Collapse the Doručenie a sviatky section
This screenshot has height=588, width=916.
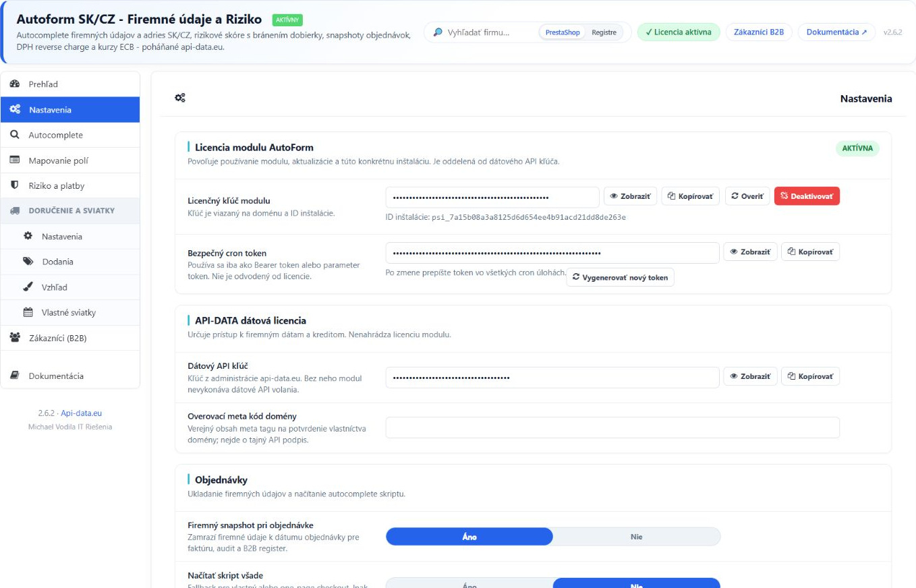70,210
